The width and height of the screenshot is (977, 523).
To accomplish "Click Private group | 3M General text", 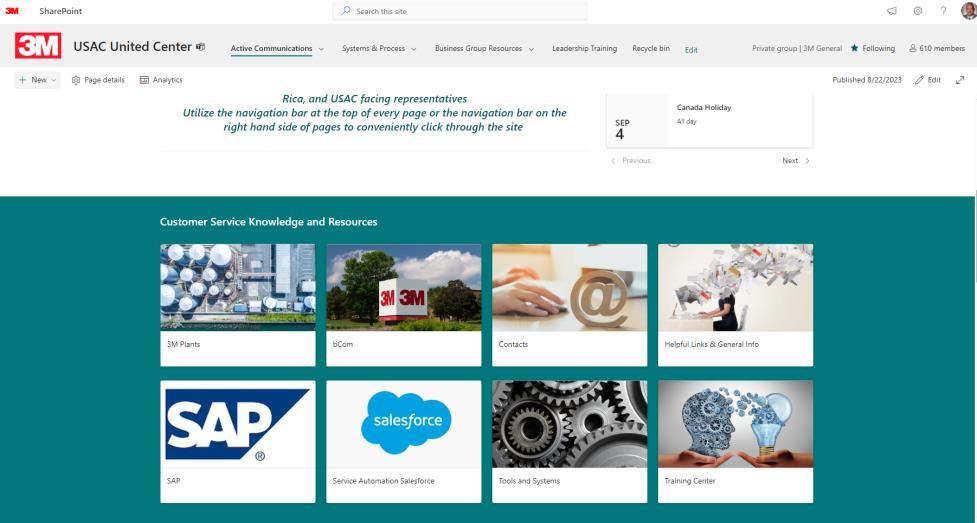I will click(797, 49).
